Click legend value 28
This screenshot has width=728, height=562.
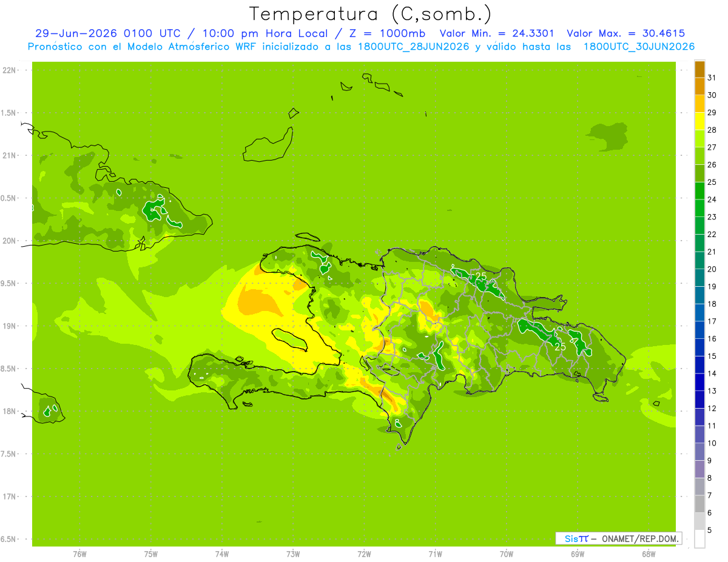[x=712, y=130]
